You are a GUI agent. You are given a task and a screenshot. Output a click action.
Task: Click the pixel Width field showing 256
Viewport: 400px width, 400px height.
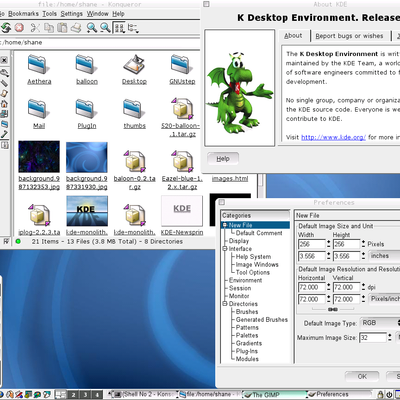click(311, 244)
